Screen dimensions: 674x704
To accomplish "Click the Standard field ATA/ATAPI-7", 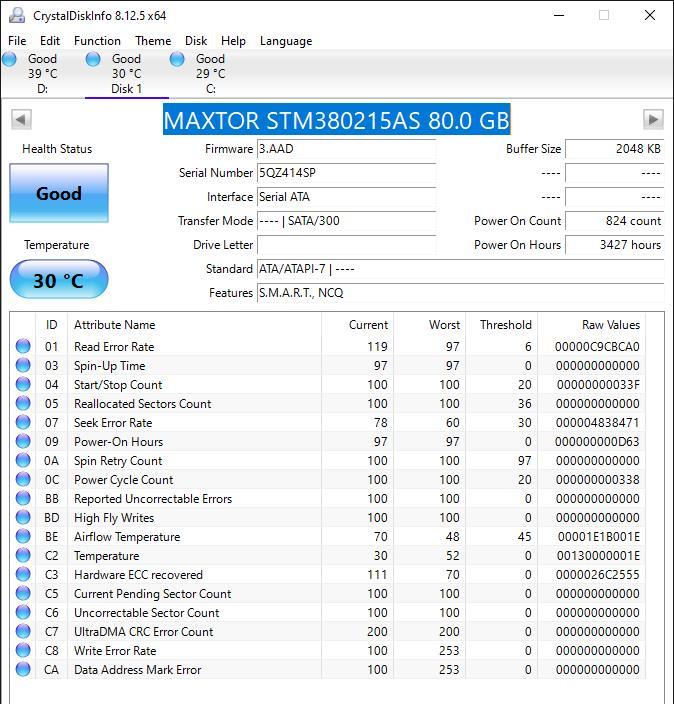I will tap(460, 269).
